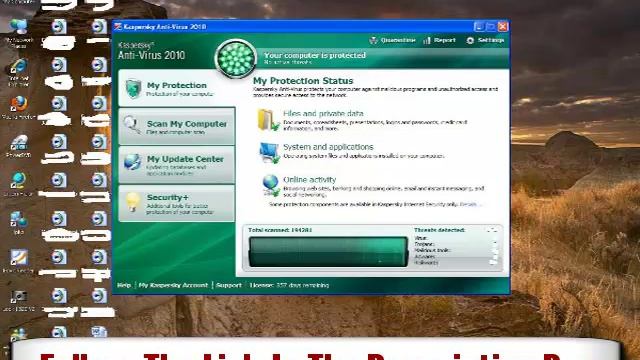Image resolution: width=640 pixels, height=360 pixels.
Task: Follow the Details link for Internet Security
Action: 469,204
